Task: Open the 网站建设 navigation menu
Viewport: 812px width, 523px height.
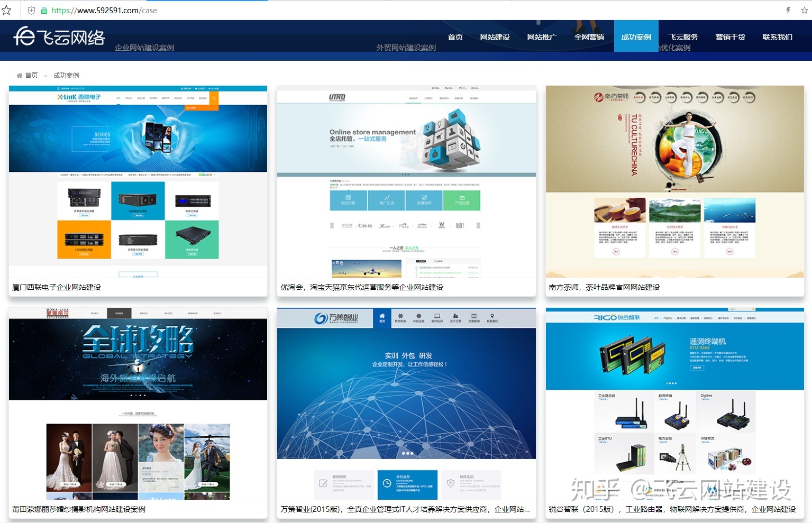Action: pyautogui.click(x=495, y=37)
